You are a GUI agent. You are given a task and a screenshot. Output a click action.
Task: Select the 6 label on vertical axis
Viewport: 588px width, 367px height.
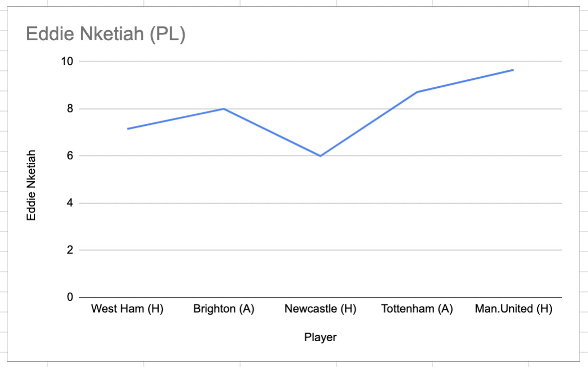69,156
